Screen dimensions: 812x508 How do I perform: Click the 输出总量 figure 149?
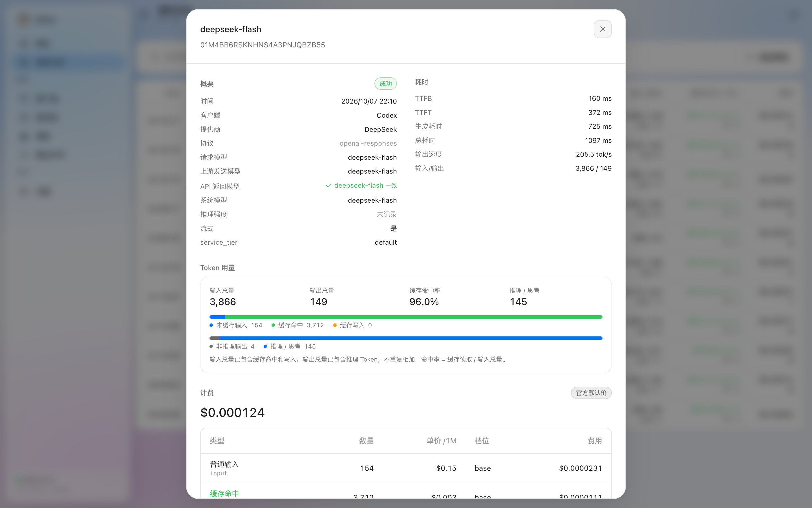(318, 302)
